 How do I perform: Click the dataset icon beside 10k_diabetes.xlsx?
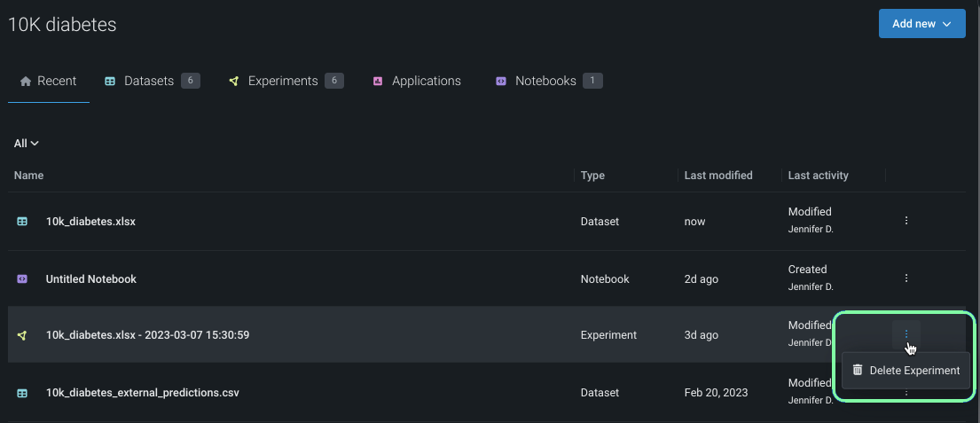click(x=22, y=222)
